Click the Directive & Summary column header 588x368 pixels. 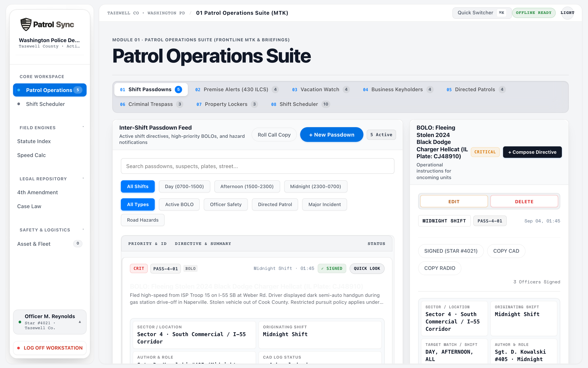[203, 244]
